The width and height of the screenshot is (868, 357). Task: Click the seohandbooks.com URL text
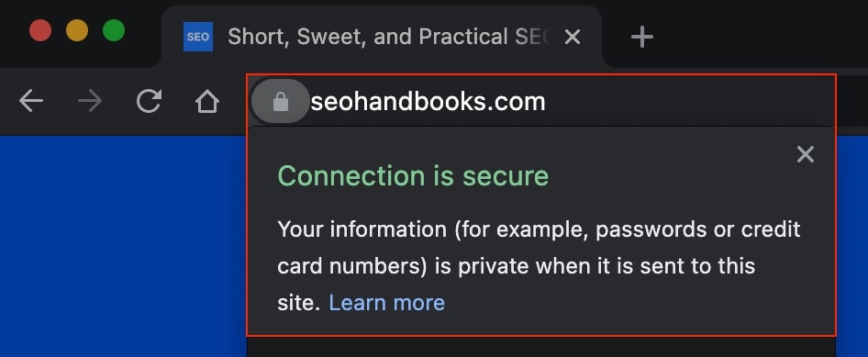[428, 102]
